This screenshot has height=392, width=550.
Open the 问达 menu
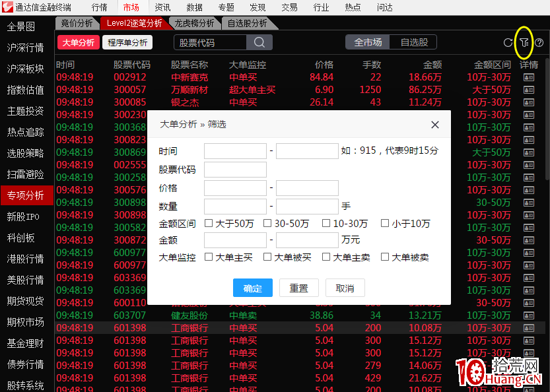[x=384, y=7]
